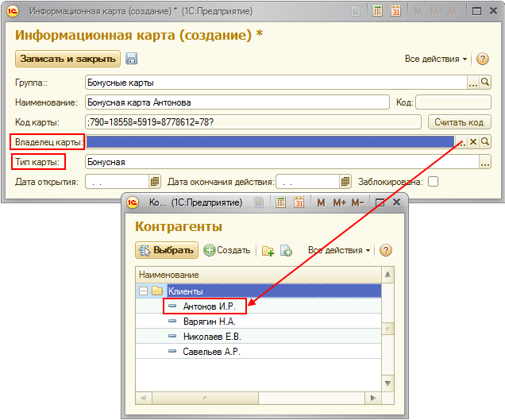Open Все действия menu in the card form
This screenshot has height=420, width=505.
436,59
